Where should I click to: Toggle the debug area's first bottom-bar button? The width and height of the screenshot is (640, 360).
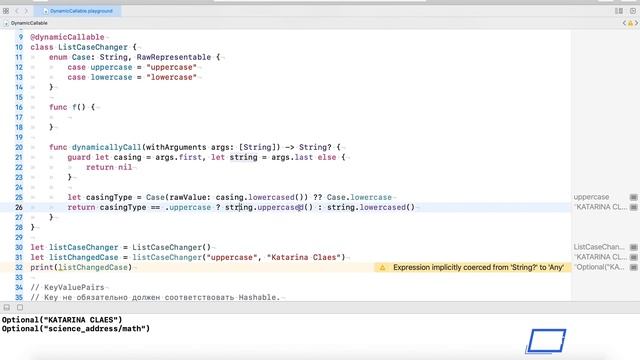click(7, 307)
